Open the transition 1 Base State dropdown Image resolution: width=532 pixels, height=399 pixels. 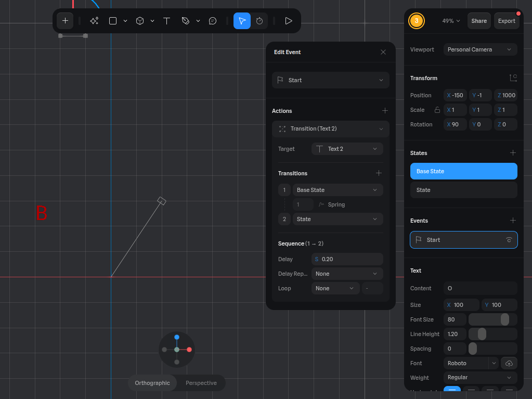(338, 190)
